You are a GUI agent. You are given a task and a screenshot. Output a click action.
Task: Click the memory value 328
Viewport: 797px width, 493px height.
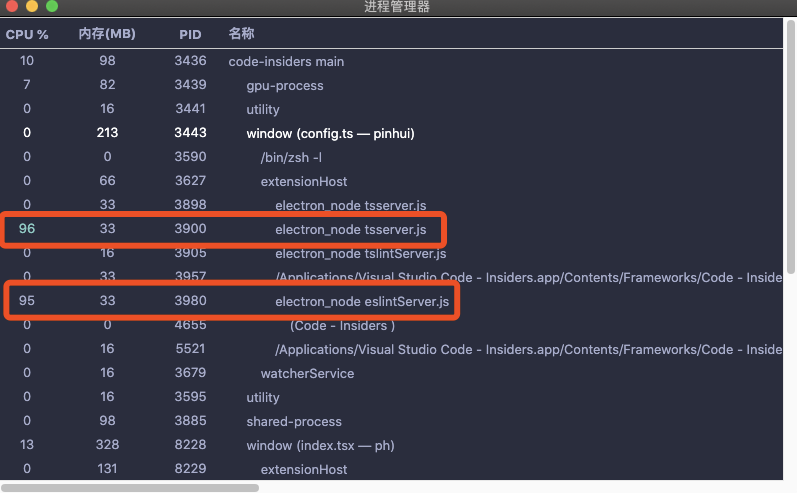[x=107, y=445]
